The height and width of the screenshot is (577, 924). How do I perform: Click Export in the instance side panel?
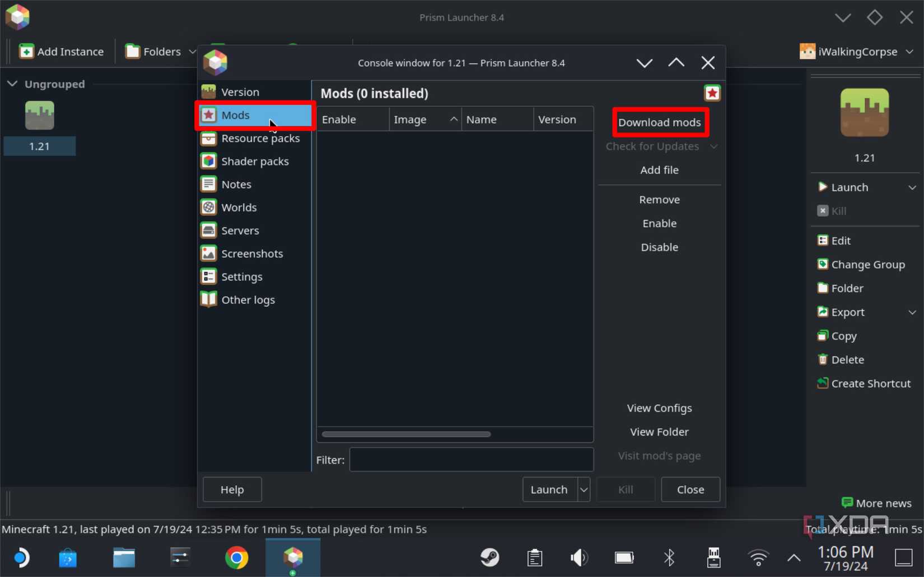point(841,312)
